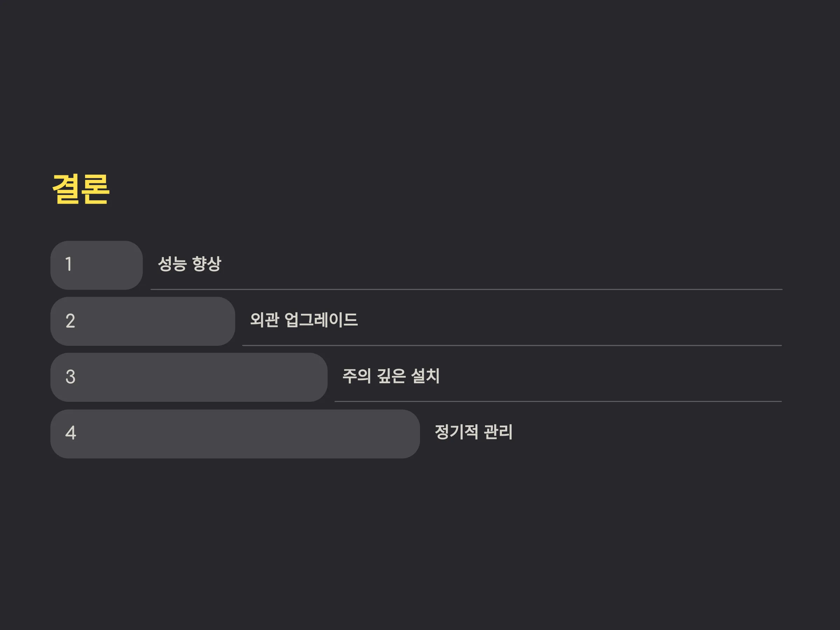The image size is (840, 630).
Task: Select the number 4 in fourth bar
Action: tap(71, 433)
